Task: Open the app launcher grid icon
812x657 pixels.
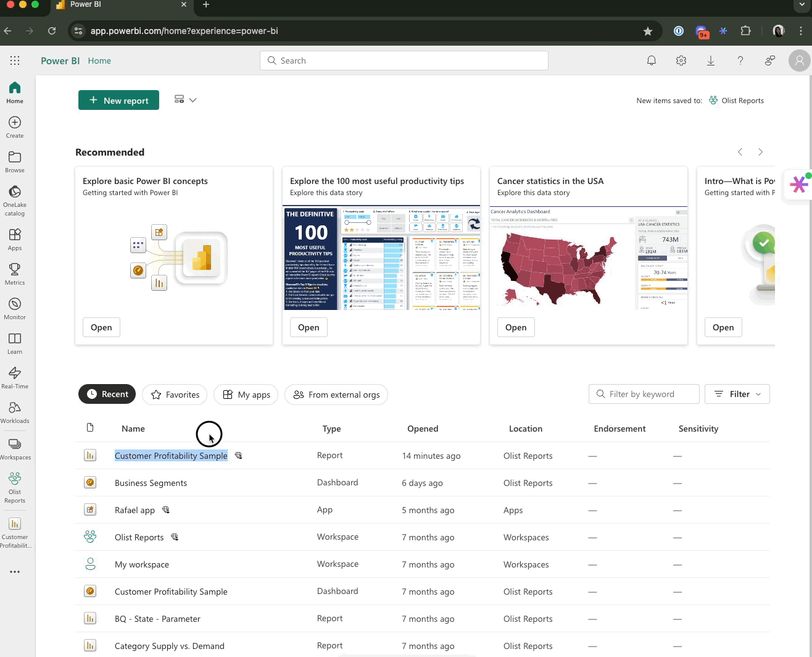Action: tap(15, 61)
